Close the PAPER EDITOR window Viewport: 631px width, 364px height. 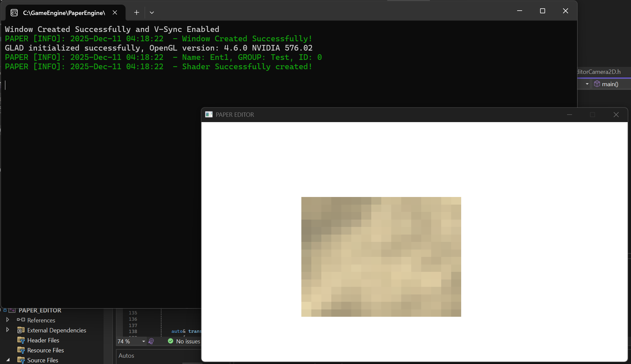(x=616, y=114)
